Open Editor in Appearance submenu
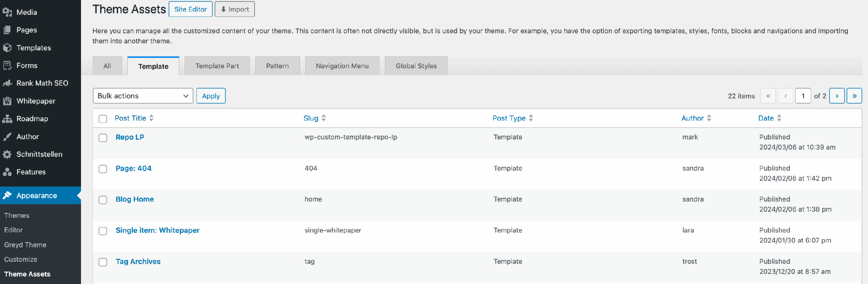 13,230
